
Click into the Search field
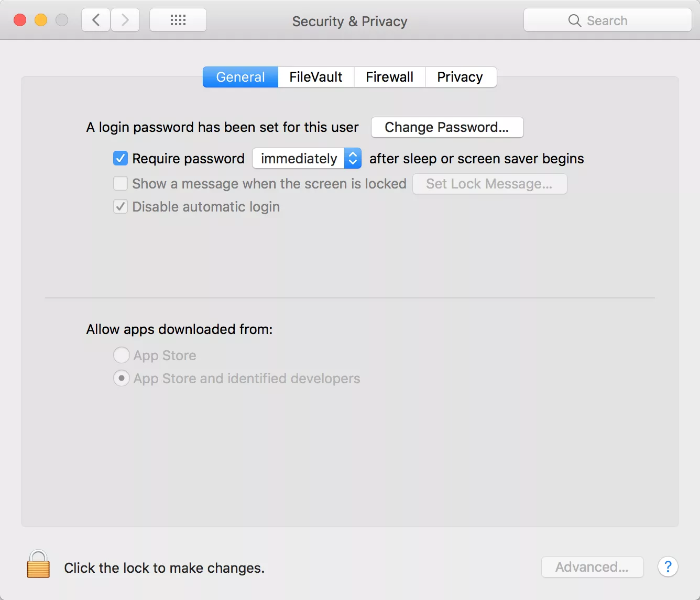[608, 20]
